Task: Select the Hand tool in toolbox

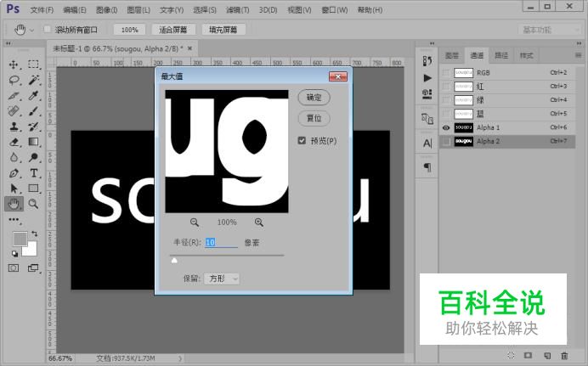Action: pyautogui.click(x=14, y=204)
